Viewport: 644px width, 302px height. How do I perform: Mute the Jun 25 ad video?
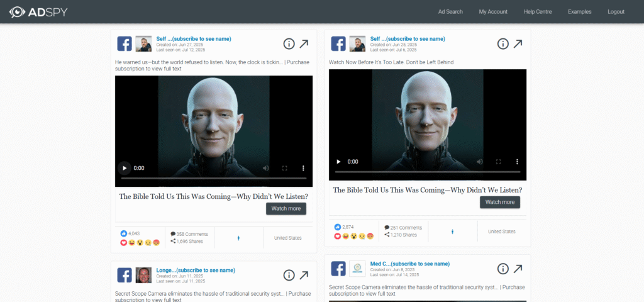[x=480, y=162]
